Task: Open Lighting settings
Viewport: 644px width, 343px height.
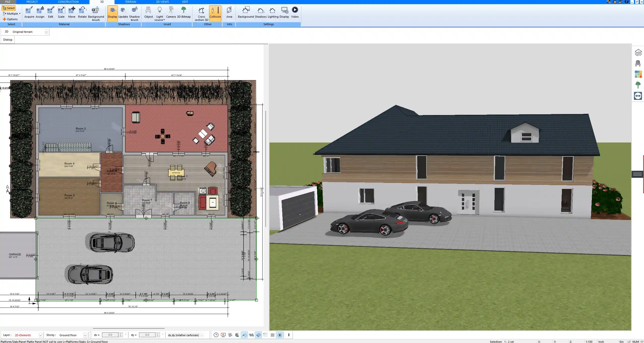Action: [273, 13]
